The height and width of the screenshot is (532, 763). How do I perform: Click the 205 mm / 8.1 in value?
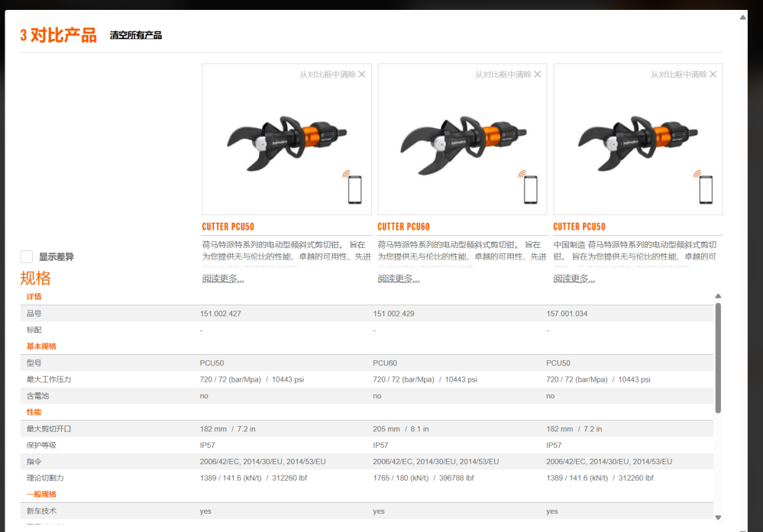401,429
